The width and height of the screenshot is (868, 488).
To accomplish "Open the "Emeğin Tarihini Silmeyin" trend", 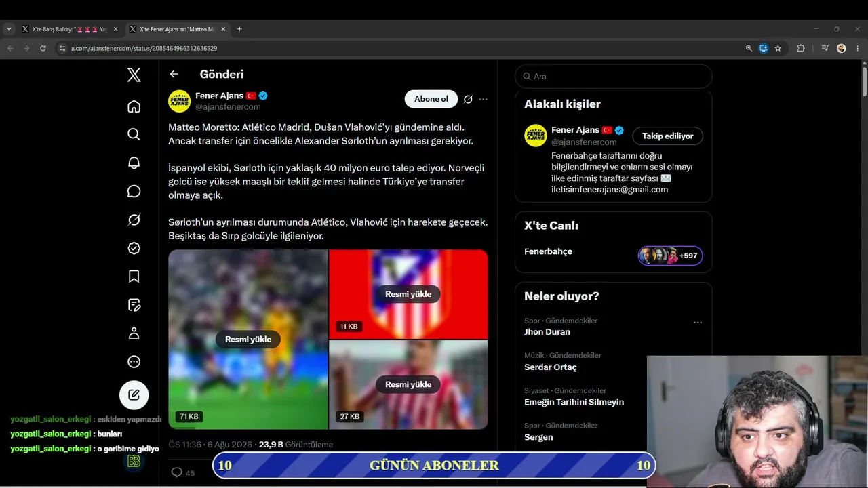I will (574, 402).
